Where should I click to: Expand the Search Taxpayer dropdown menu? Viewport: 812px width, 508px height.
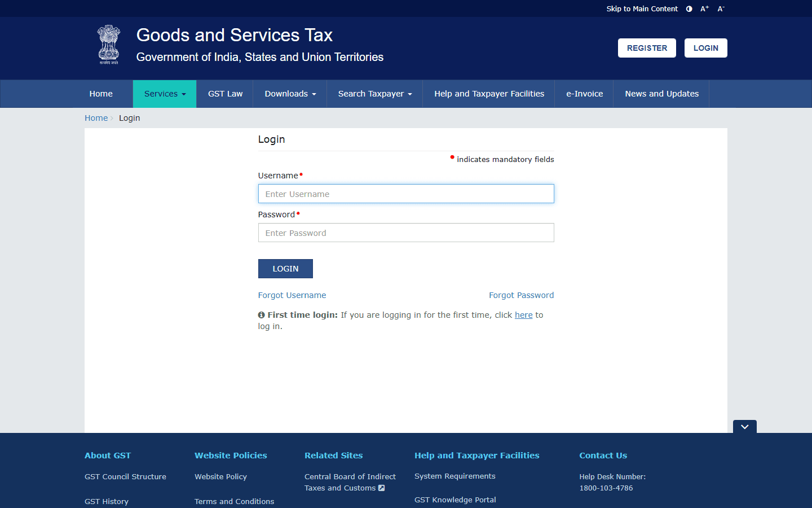click(x=375, y=94)
